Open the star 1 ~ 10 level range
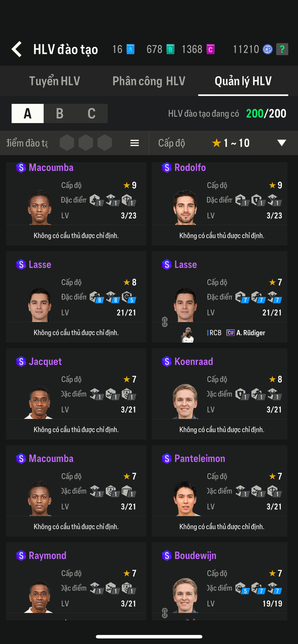This screenshot has width=298, height=644. coord(230,143)
